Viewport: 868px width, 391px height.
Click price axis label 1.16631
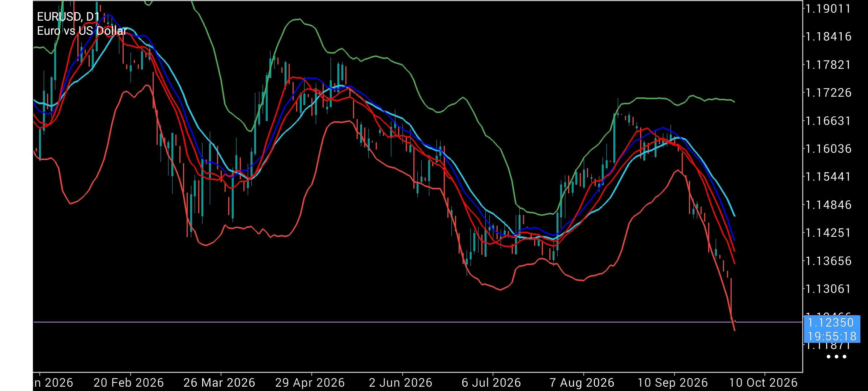827,121
